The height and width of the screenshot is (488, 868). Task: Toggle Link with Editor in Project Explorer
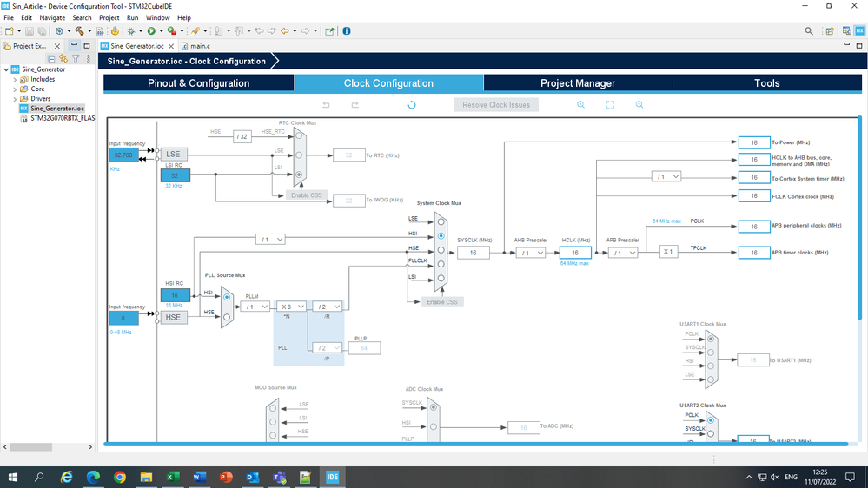pos(63,58)
